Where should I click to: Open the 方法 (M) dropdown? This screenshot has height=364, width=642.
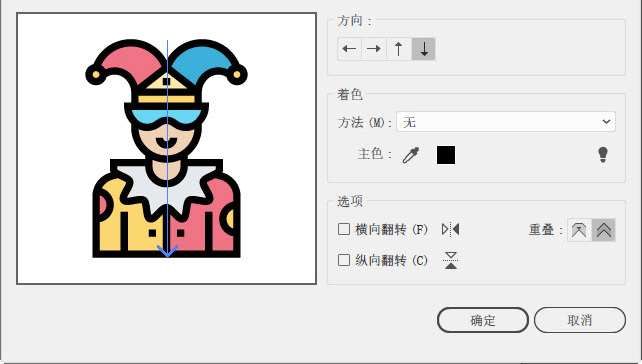pos(506,122)
